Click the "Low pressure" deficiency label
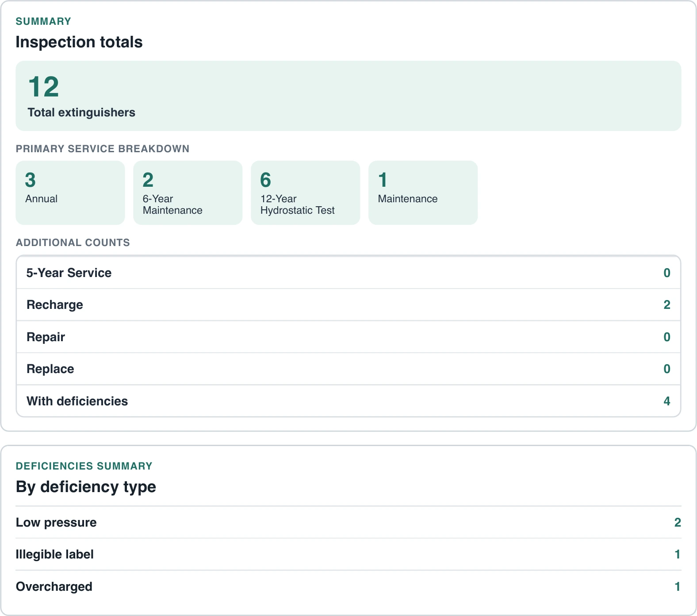 click(56, 523)
